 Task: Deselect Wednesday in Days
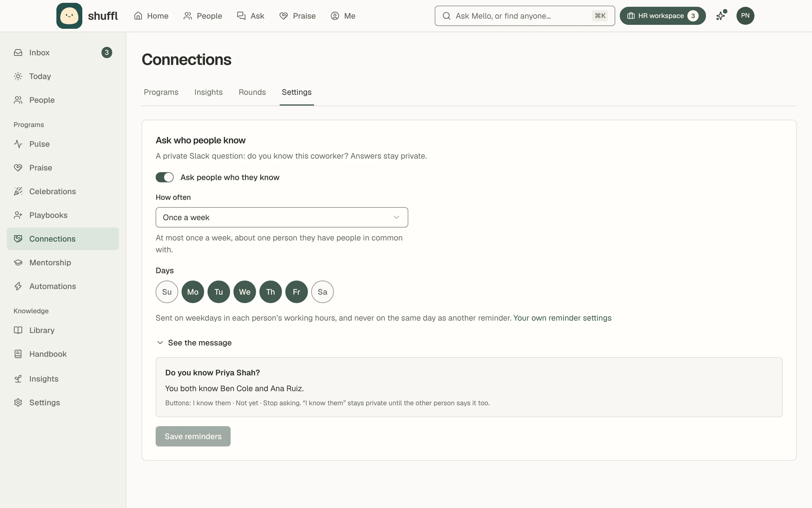245,292
